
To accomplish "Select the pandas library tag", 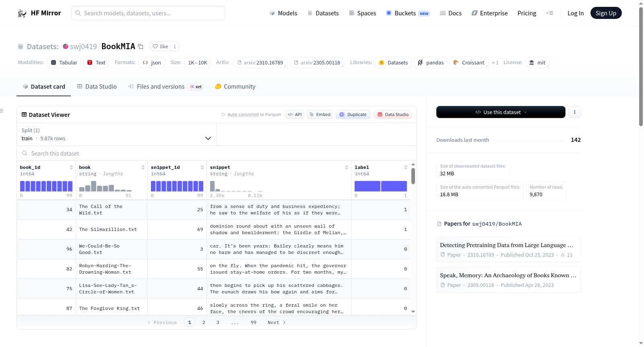I will (430, 62).
